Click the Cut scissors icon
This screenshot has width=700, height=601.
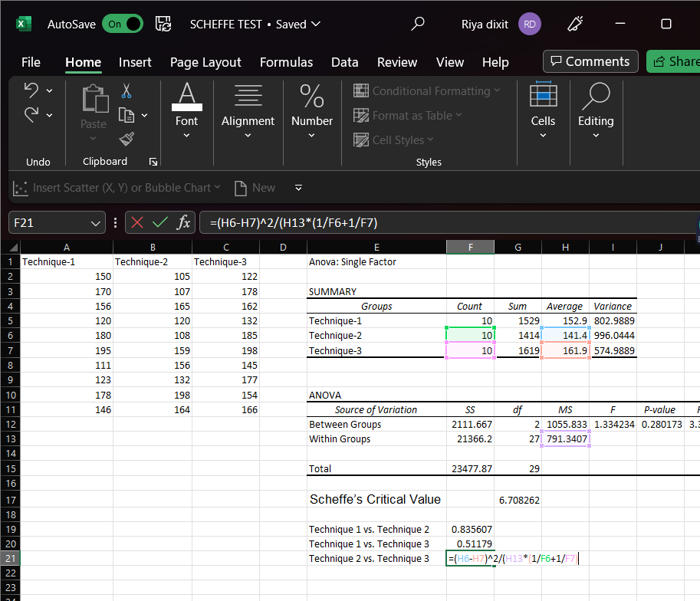coord(127,90)
